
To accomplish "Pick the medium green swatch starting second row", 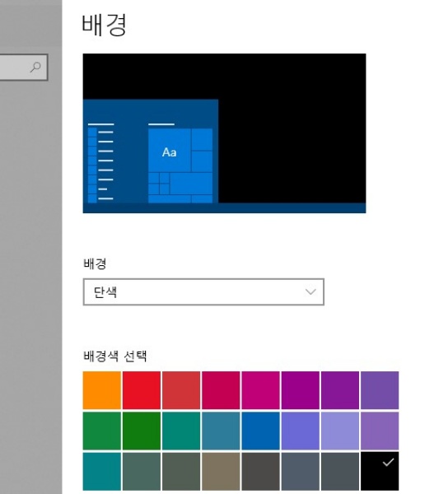I will tap(102, 431).
